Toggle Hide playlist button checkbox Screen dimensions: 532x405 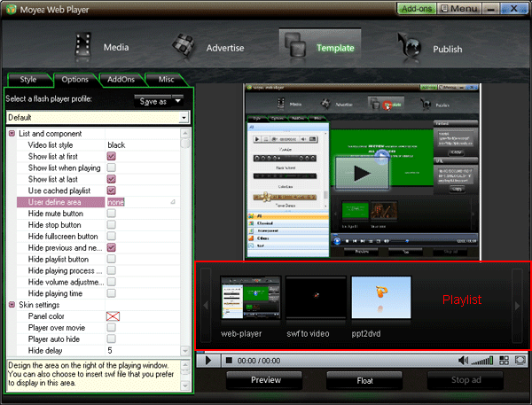112,259
